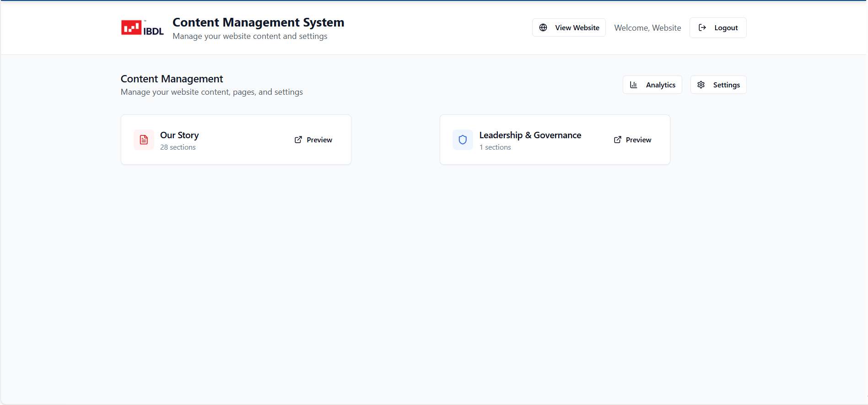Go to Settings
868x405 pixels.
coord(718,85)
